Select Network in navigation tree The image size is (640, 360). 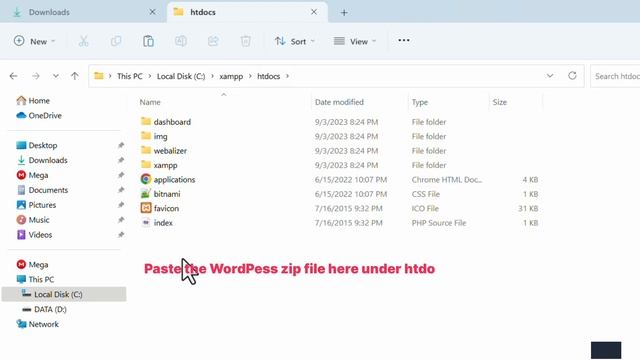tap(38, 324)
